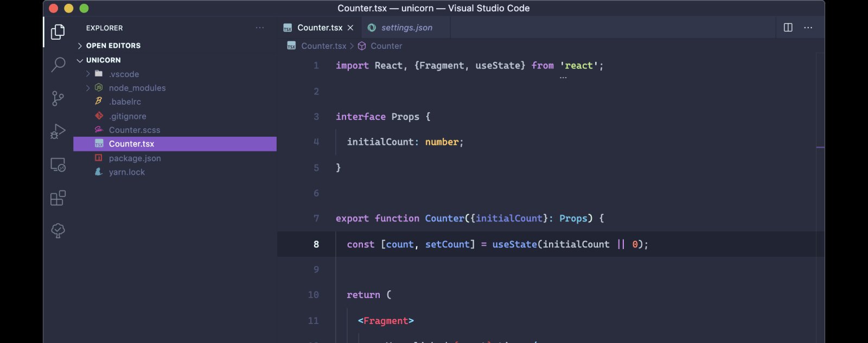The image size is (868, 343).
Task: Click setCount on line 8
Action: (x=447, y=244)
